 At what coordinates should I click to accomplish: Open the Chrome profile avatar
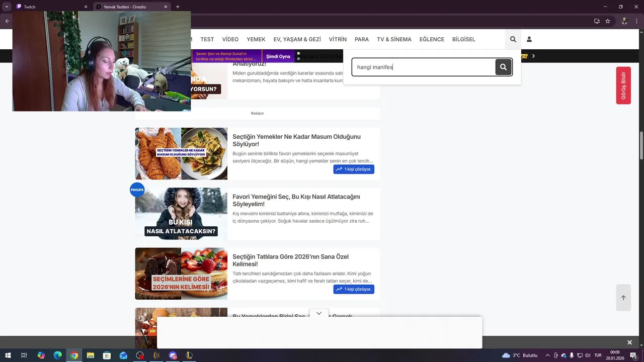click(624, 21)
